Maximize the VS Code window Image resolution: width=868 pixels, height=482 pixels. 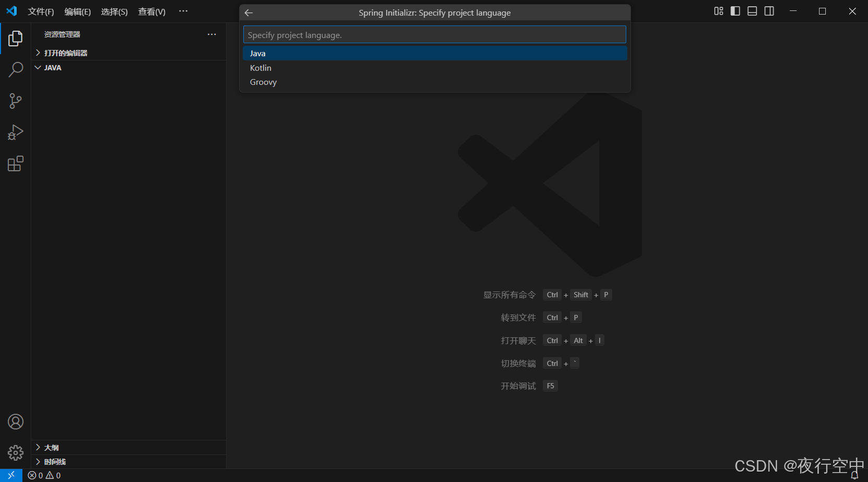(x=822, y=11)
